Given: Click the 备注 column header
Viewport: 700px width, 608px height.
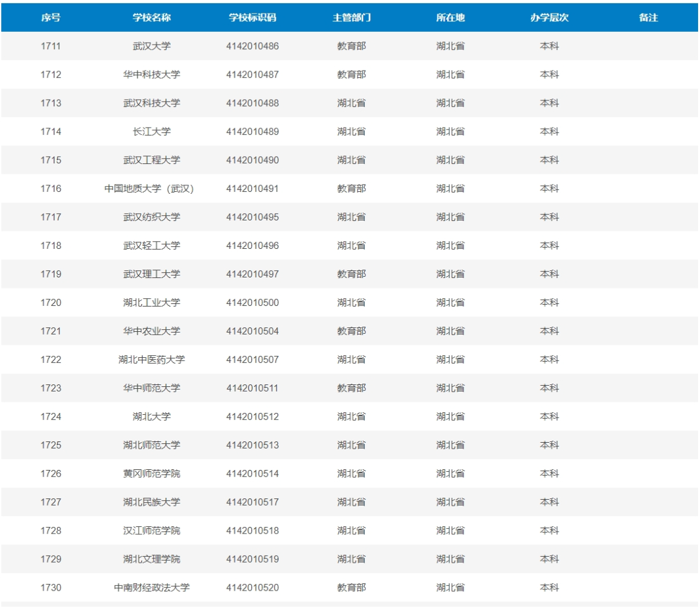Looking at the screenshot, I should (648, 18).
